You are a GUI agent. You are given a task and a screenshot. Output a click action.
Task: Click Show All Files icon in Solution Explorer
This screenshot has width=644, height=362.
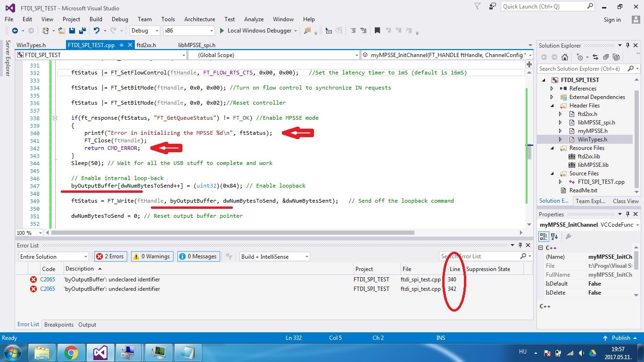tap(616, 57)
